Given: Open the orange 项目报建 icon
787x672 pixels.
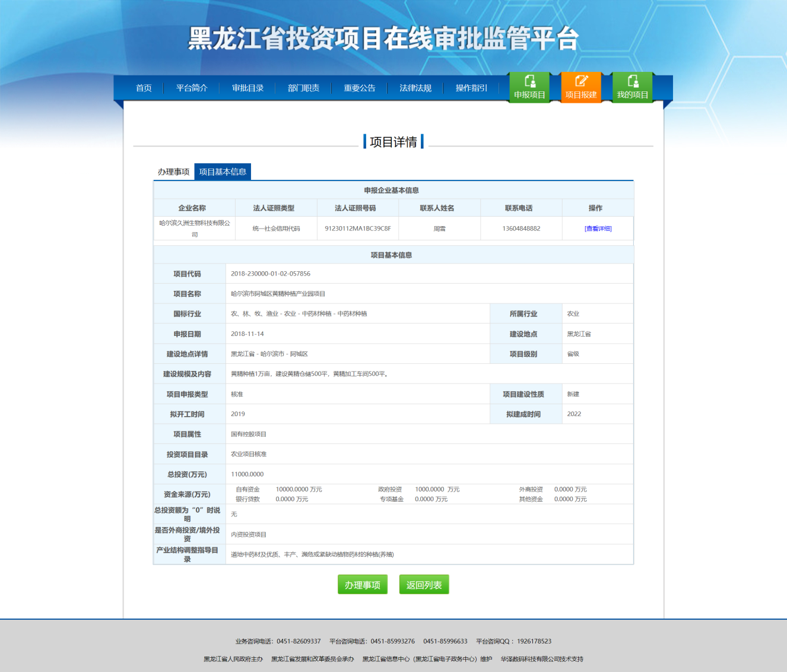Looking at the screenshot, I should click(x=581, y=87).
